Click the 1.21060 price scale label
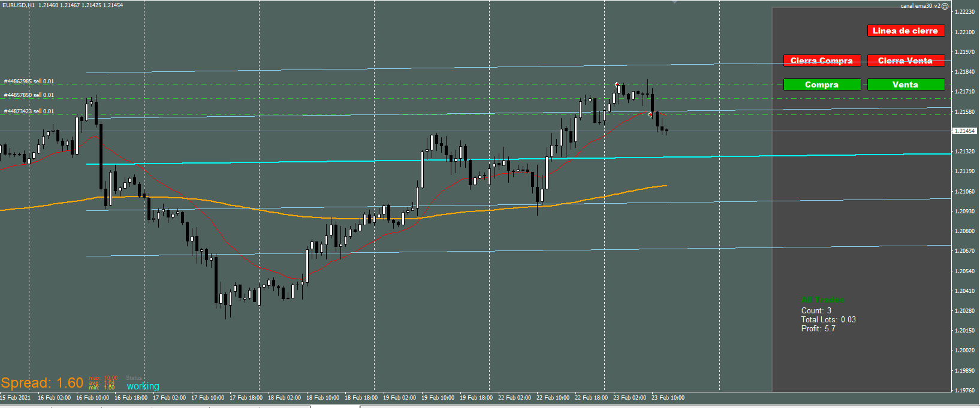 pos(964,191)
